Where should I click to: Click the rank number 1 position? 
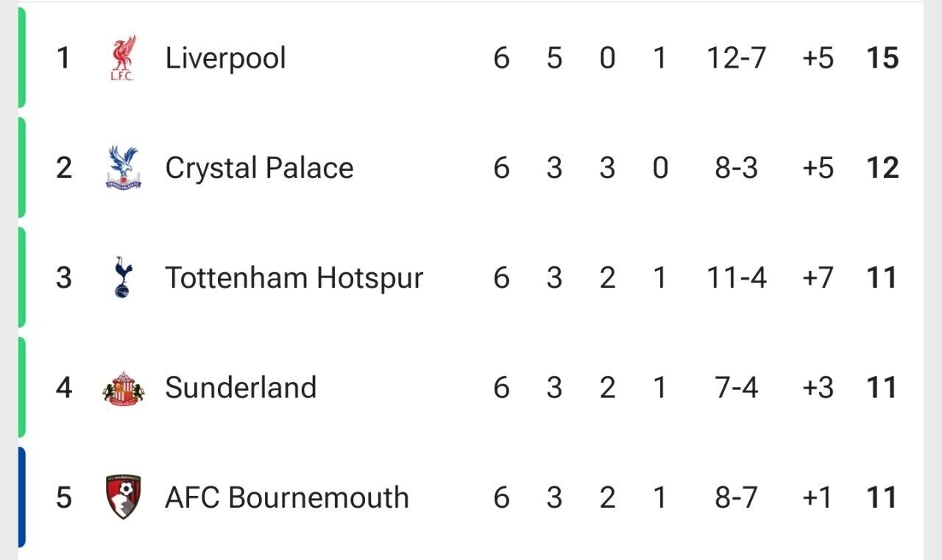(64, 58)
